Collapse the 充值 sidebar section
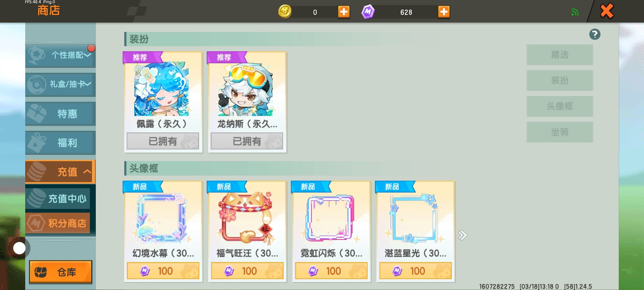644x290 pixels. (60, 172)
